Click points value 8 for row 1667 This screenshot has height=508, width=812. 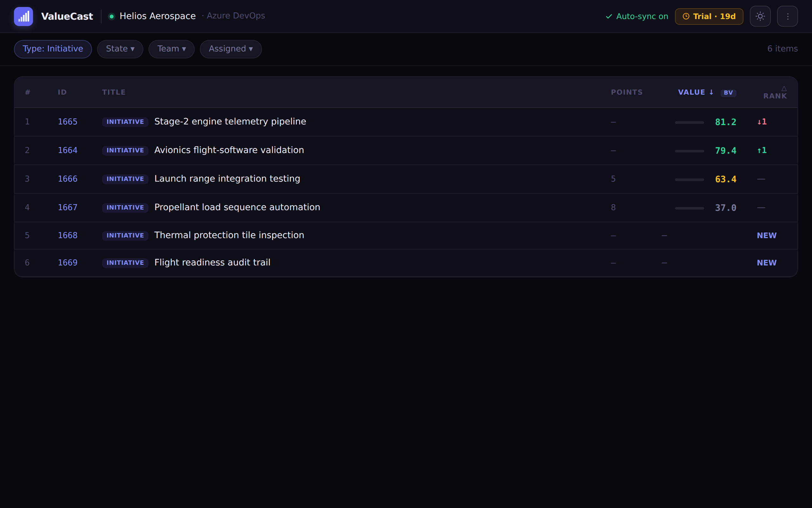613,207
